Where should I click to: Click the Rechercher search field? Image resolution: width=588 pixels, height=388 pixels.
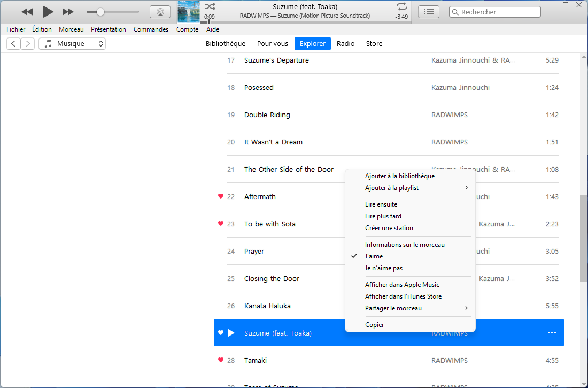(494, 12)
